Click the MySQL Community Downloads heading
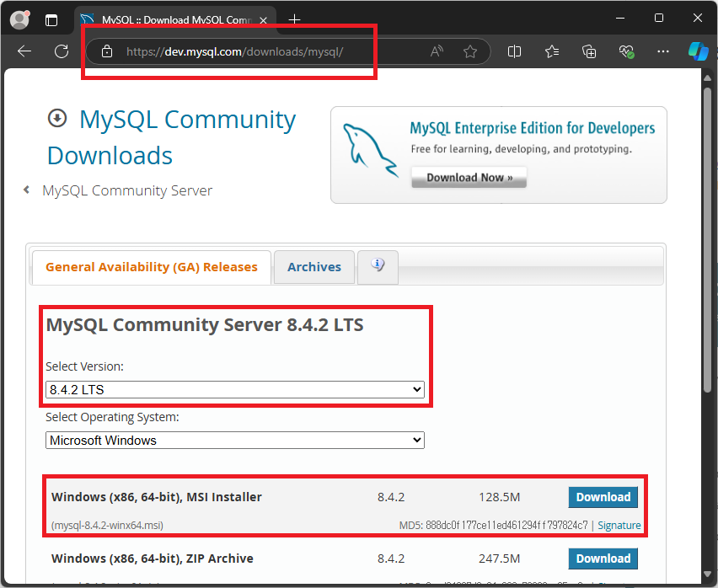Screen dimensions: 718x588 tap(172, 137)
